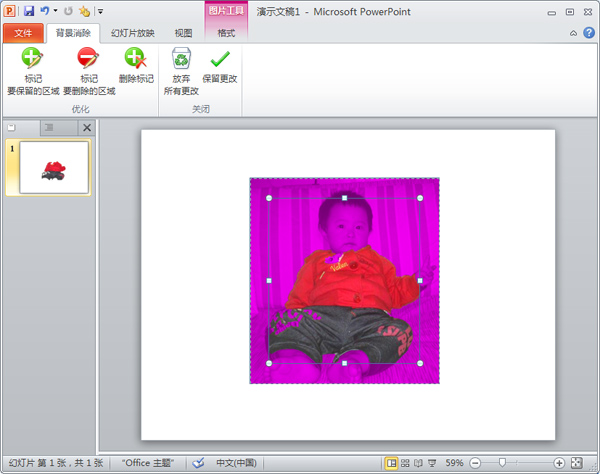Screen dimensions: 600x474
Task: Keep changes with green checkmark
Action: [x=220, y=65]
